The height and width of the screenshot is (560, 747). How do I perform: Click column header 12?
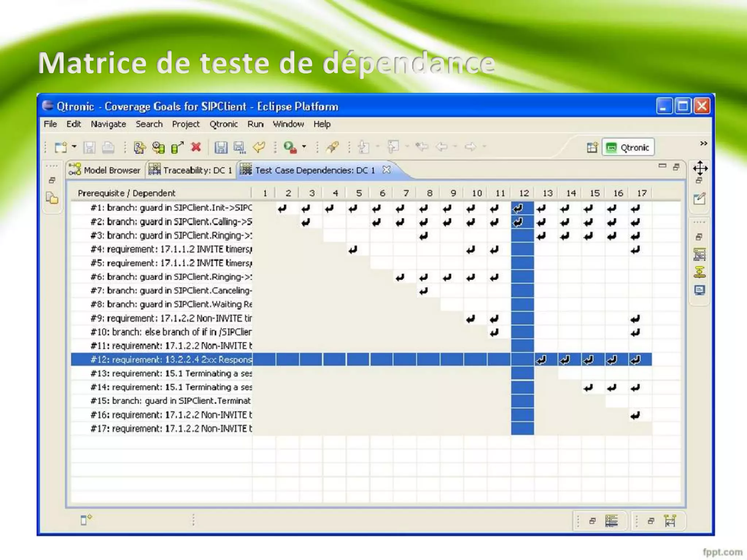pos(523,193)
